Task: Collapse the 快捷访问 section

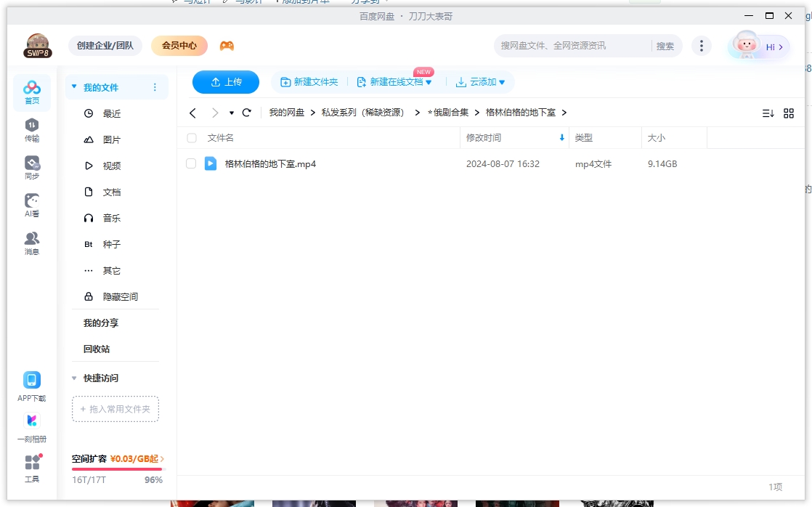Action: tap(73, 378)
